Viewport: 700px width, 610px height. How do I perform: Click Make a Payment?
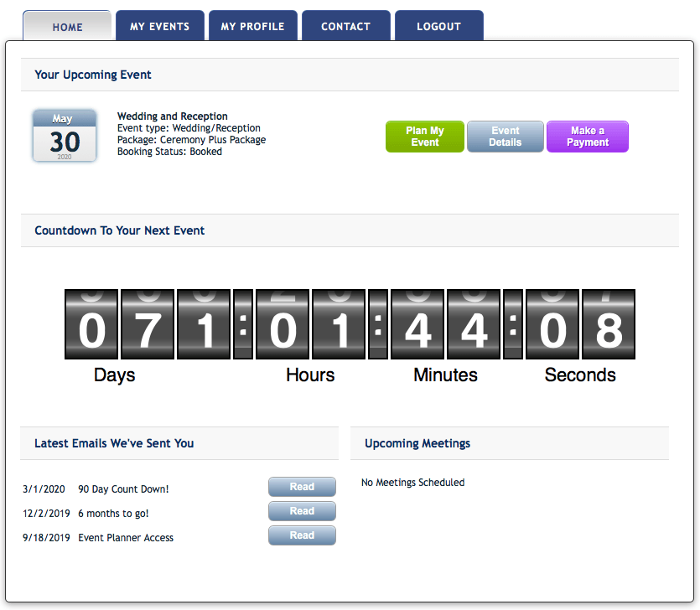[587, 136]
